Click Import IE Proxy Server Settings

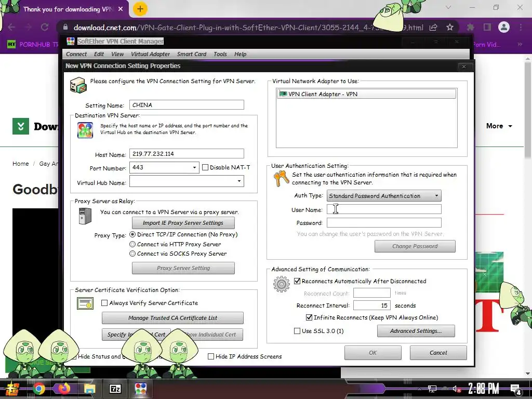point(183,223)
